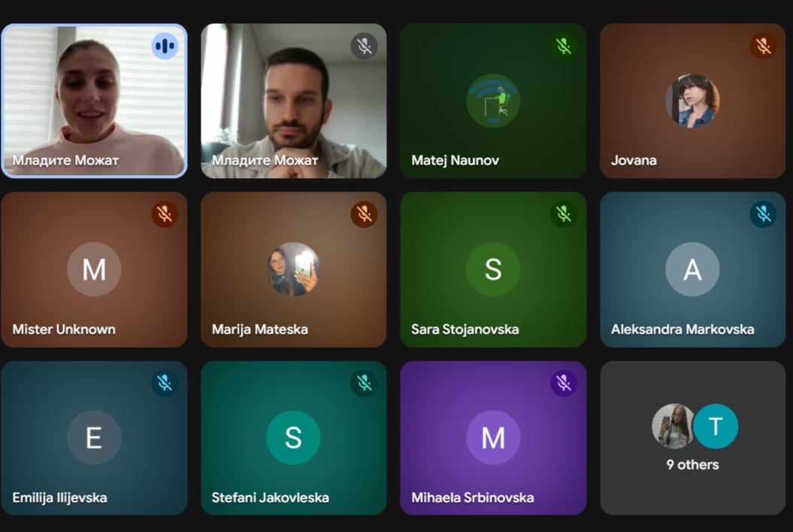Click Emilija Ilijevska's muted microphone icon
Image resolution: width=793 pixels, height=532 pixels.
[165, 382]
